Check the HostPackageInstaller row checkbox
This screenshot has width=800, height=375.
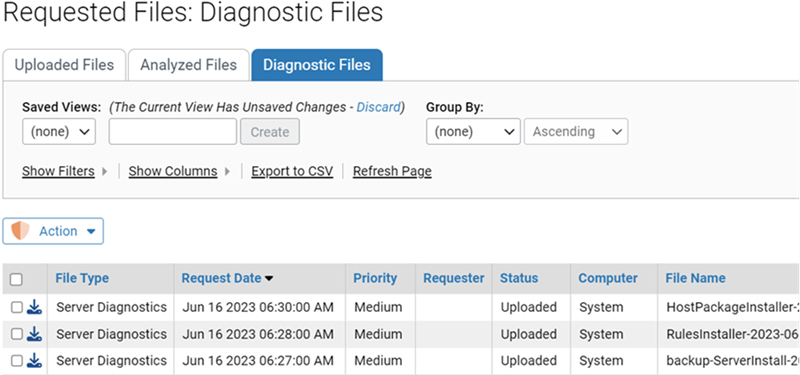coord(17,307)
